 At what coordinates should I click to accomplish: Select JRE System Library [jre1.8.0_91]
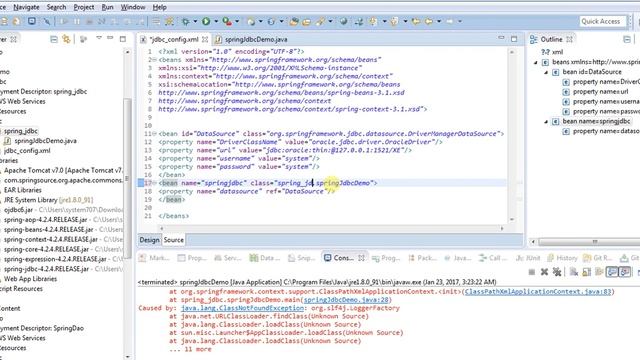point(48,200)
